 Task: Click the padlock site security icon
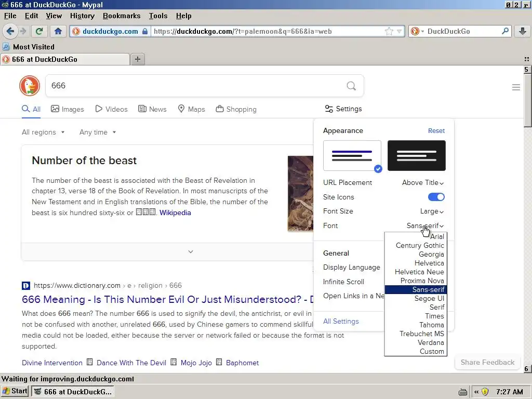click(x=145, y=31)
